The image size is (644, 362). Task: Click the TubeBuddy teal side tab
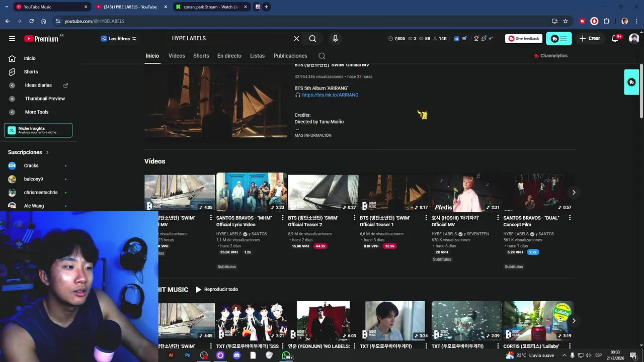[x=631, y=82]
